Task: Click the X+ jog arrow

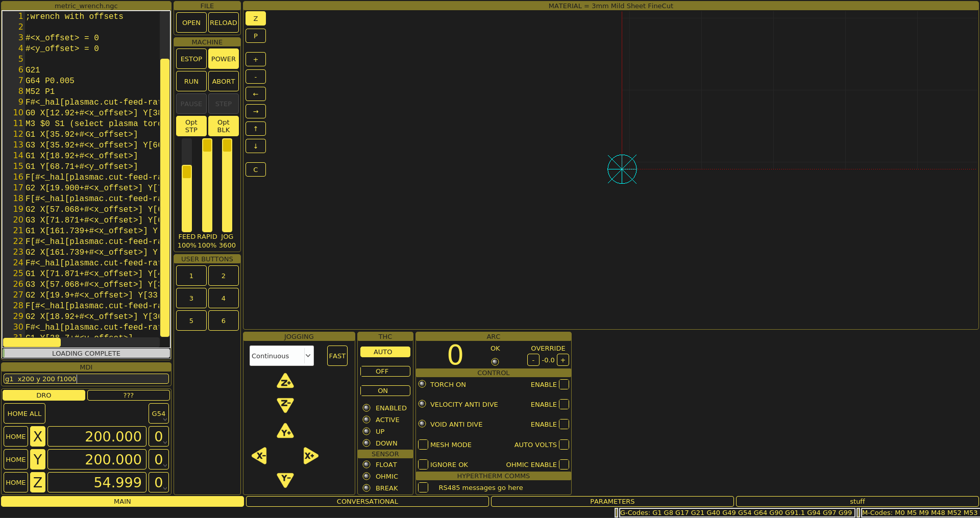Action: [311, 456]
